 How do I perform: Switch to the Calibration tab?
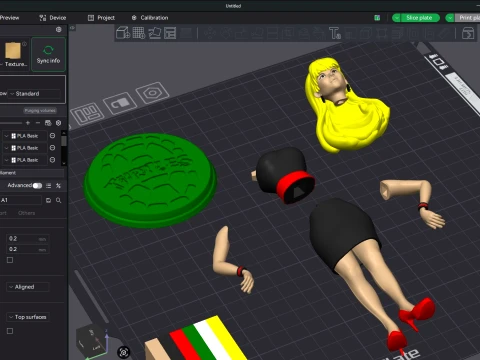click(x=150, y=18)
